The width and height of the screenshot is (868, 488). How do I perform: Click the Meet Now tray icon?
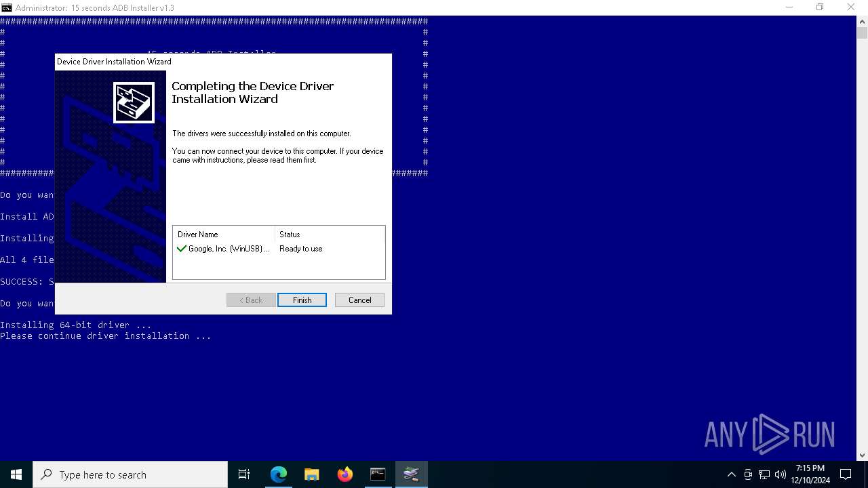pos(748,474)
